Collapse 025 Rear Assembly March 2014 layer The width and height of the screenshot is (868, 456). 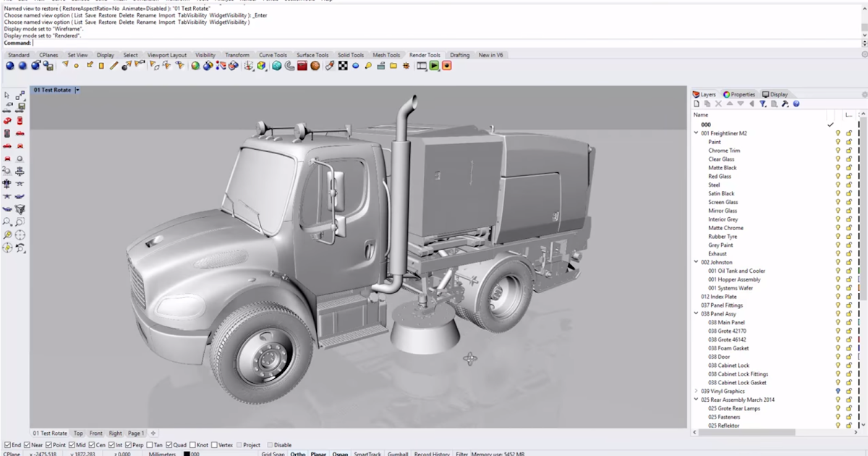coord(696,400)
